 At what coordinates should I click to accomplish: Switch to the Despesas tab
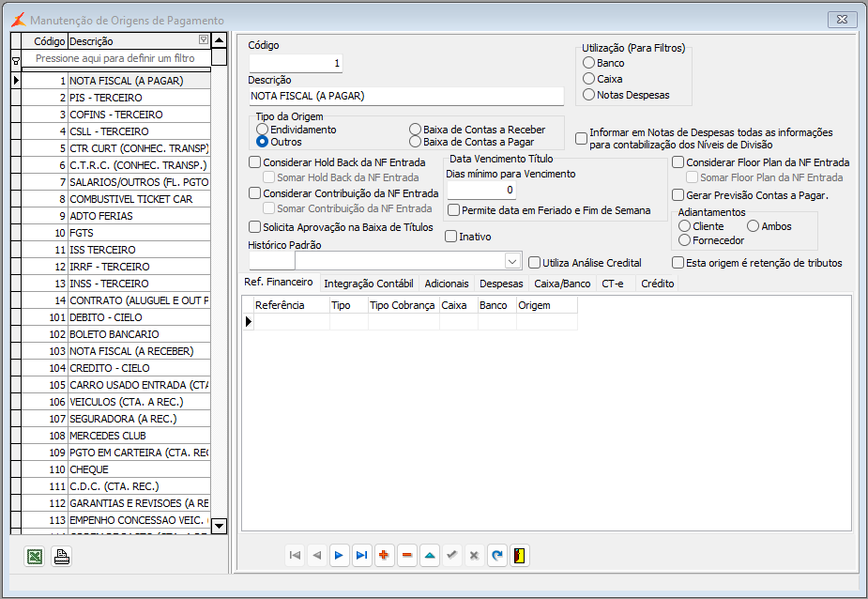[501, 284]
